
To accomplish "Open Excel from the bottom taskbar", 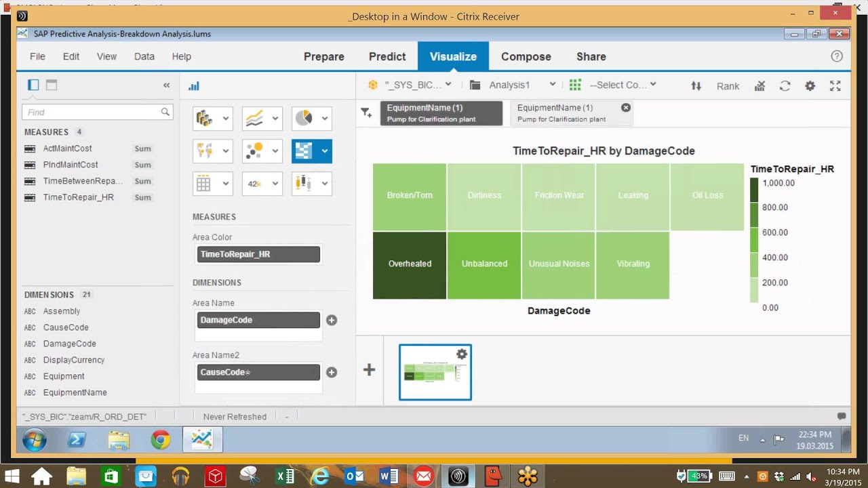I will 284,476.
